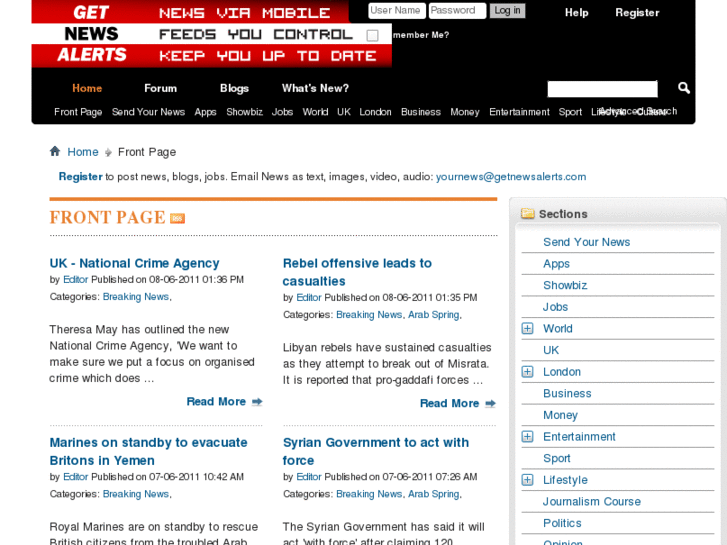Click the Register link in header
Viewport: 727px width, 545px height.
(x=637, y=13)
